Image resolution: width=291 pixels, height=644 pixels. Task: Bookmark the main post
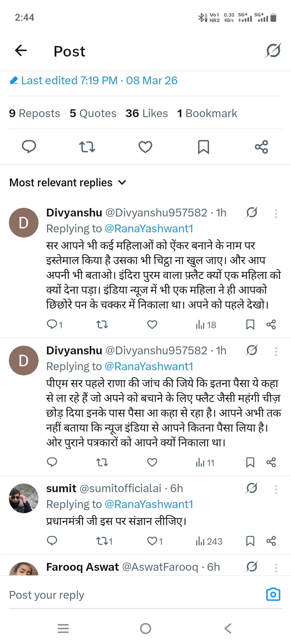(x=203, y=147)
